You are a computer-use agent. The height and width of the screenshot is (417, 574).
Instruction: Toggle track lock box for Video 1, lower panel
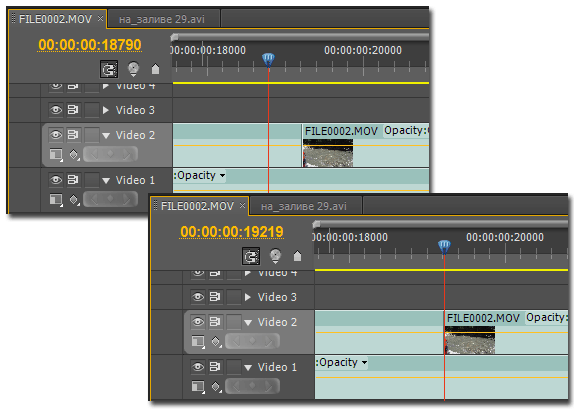pos(234,367)
